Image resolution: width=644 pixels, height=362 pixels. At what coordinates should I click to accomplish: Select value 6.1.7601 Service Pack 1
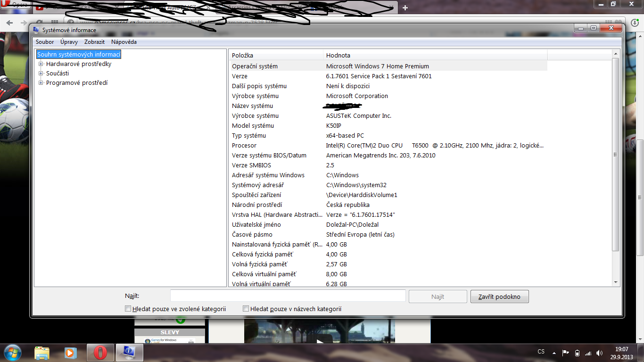pyautogui.click(x=379, y=76)
